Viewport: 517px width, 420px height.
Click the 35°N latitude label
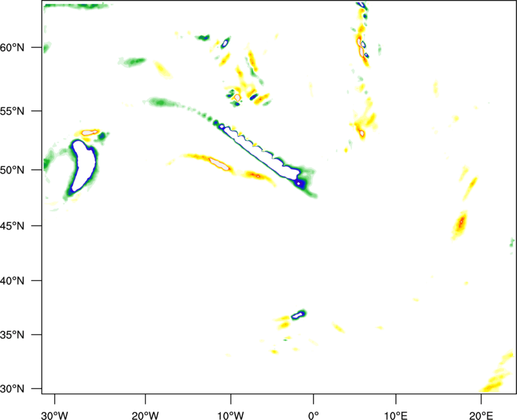point(12,335)
